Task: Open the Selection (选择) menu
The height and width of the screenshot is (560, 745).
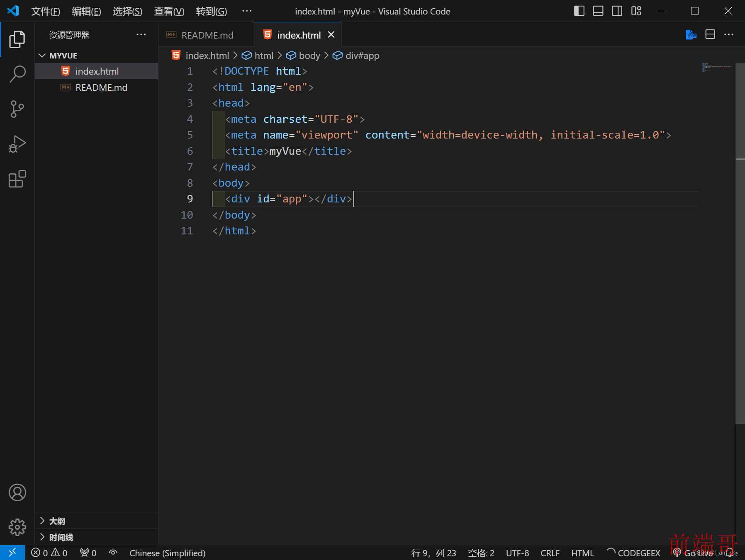Action: (x=127, y=11)
